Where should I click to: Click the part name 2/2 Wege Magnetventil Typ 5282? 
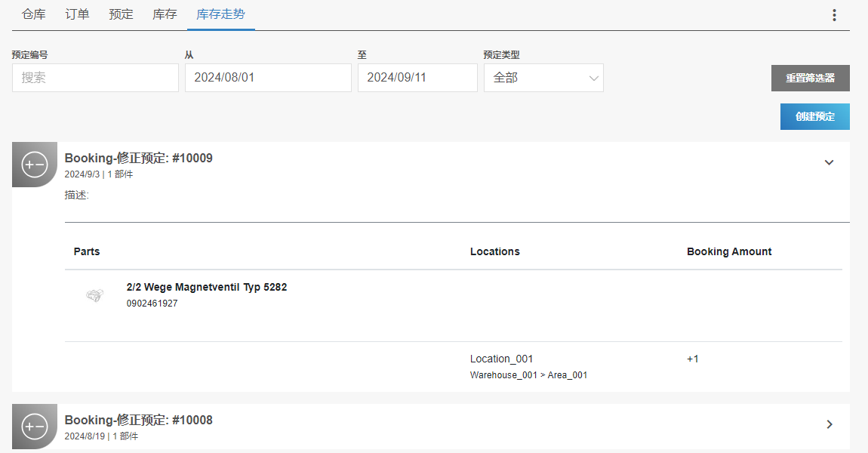[x=206, y=287]
